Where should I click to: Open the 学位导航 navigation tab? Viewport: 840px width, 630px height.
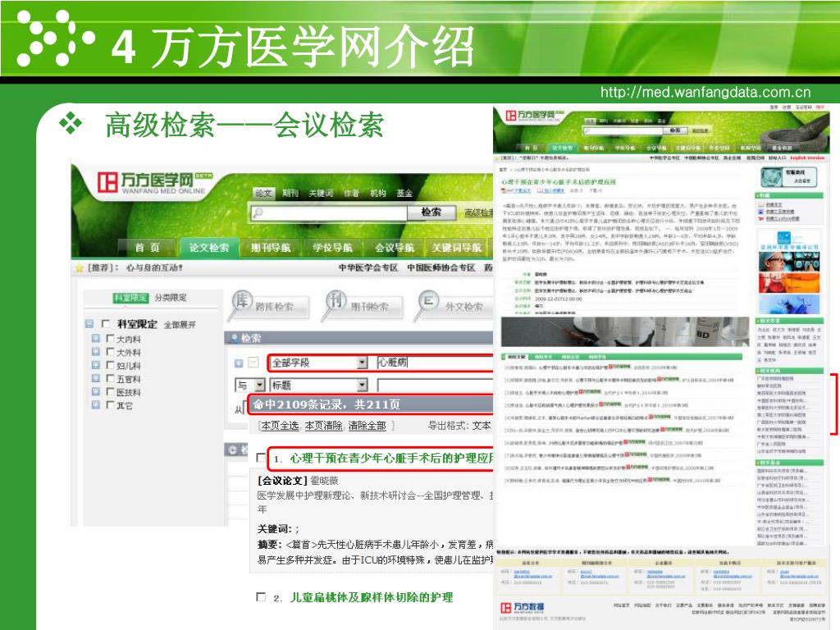click(x=333, y=248)
